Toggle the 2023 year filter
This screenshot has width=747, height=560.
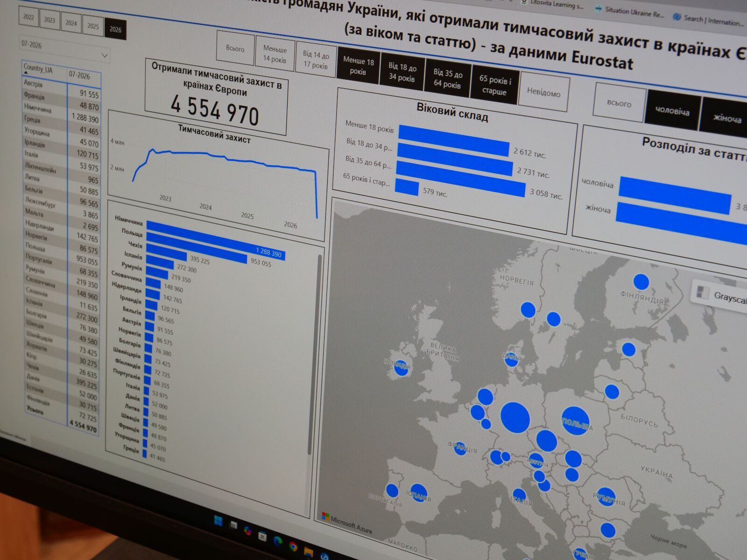[49, 20]
